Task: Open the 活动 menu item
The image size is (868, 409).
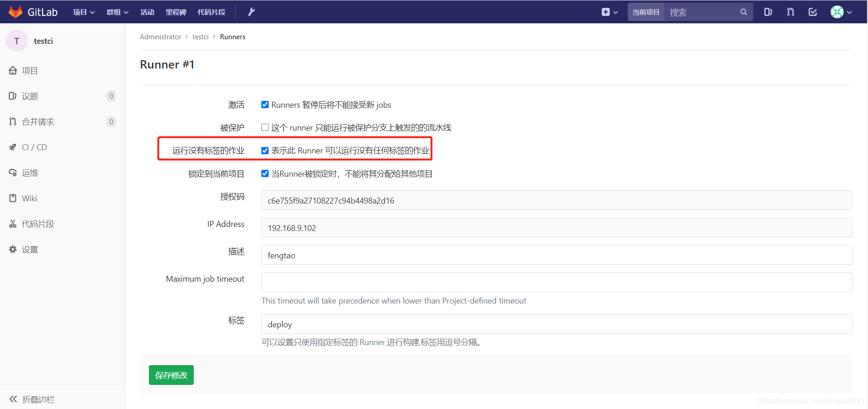Action: (147, 12)
